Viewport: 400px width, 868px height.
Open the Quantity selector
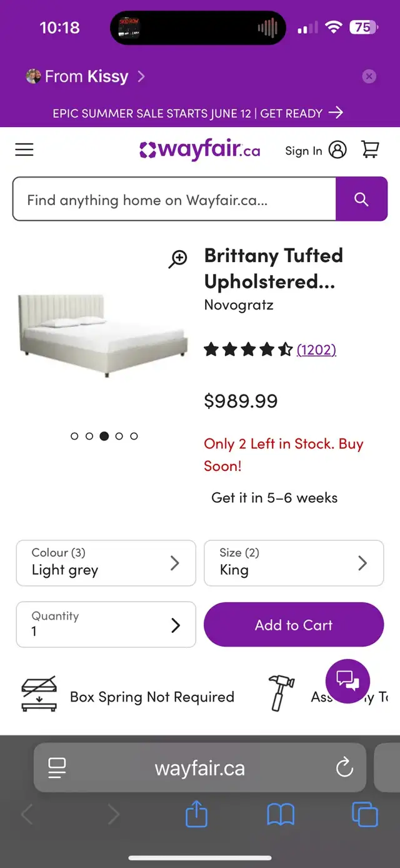point(106,625)
